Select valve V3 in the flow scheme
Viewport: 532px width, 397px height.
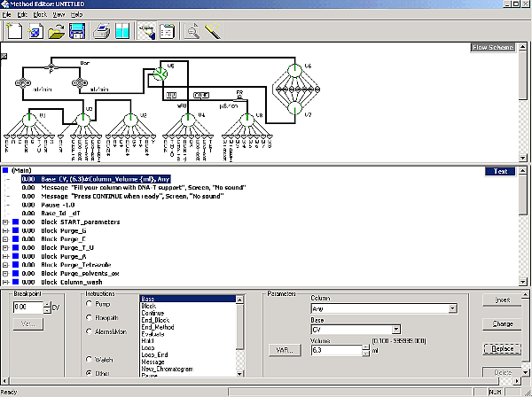(x=130, y=120)
